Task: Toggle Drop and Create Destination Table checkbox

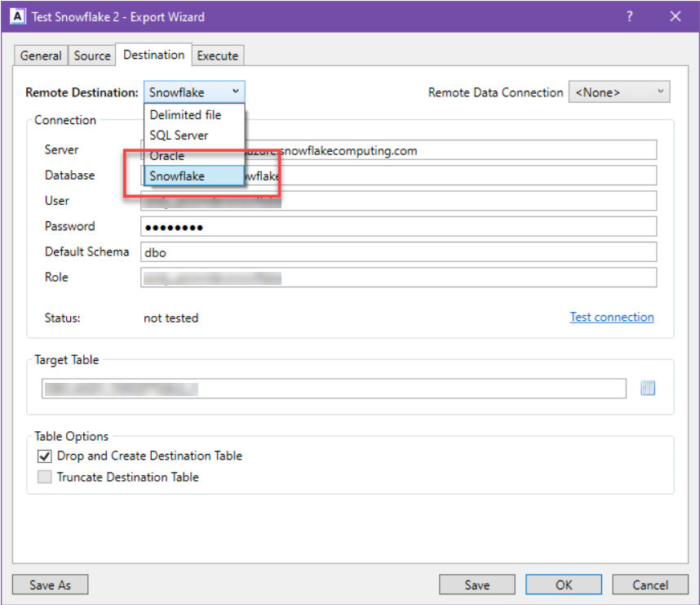Action: point(45,456)
